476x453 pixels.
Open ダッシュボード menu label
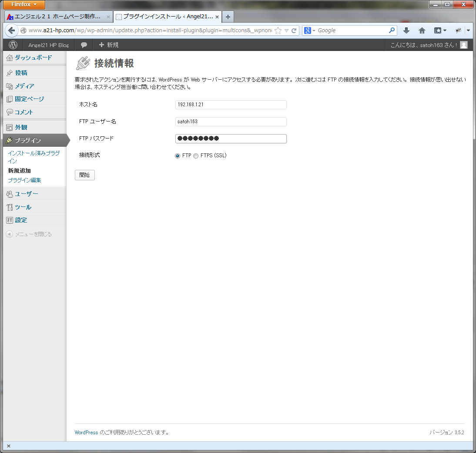pos(34,58)
